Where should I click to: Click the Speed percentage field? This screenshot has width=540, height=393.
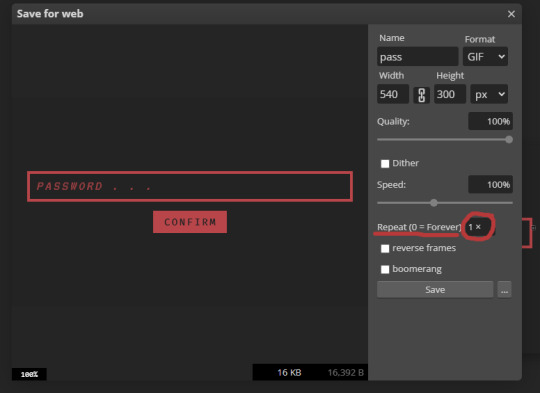pos(490,185)
